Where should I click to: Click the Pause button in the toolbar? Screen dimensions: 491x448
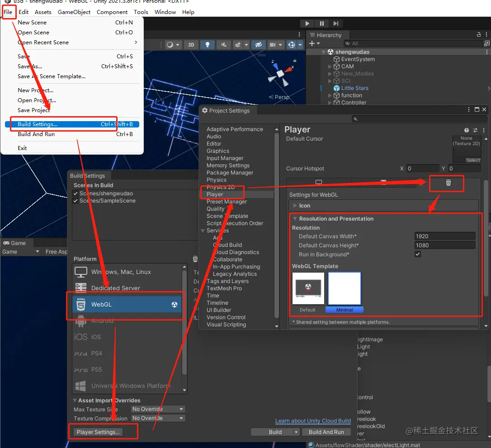tap(321, 24)
